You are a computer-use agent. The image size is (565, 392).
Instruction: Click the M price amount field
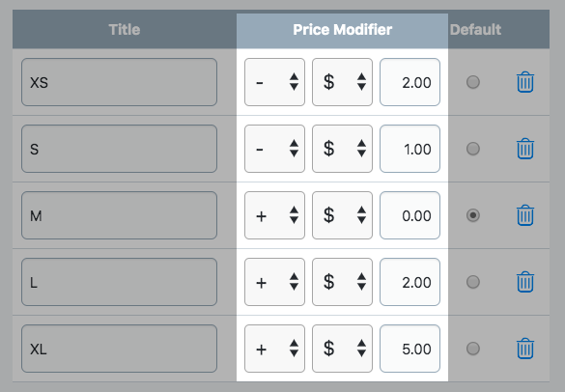point(410,215)
